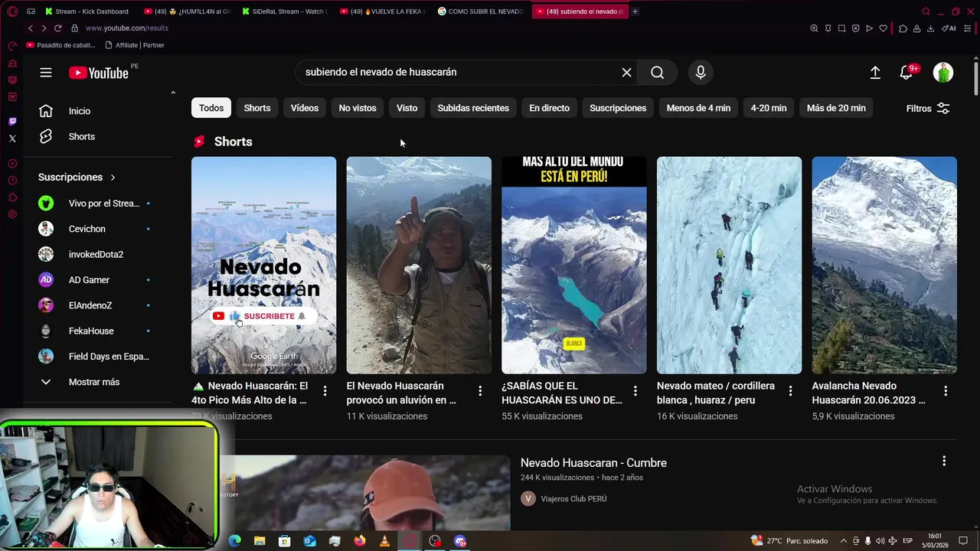Image resolution: width=980 pixels, height=551 pixels.
Task: Clear the search box with the X
Action: pos(626,72)
